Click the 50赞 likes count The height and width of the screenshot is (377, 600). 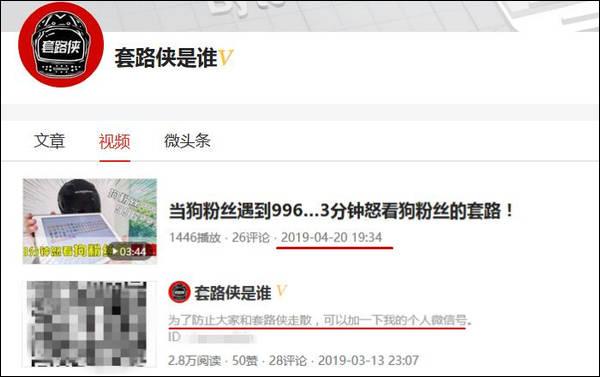click(x=245, y=361)
